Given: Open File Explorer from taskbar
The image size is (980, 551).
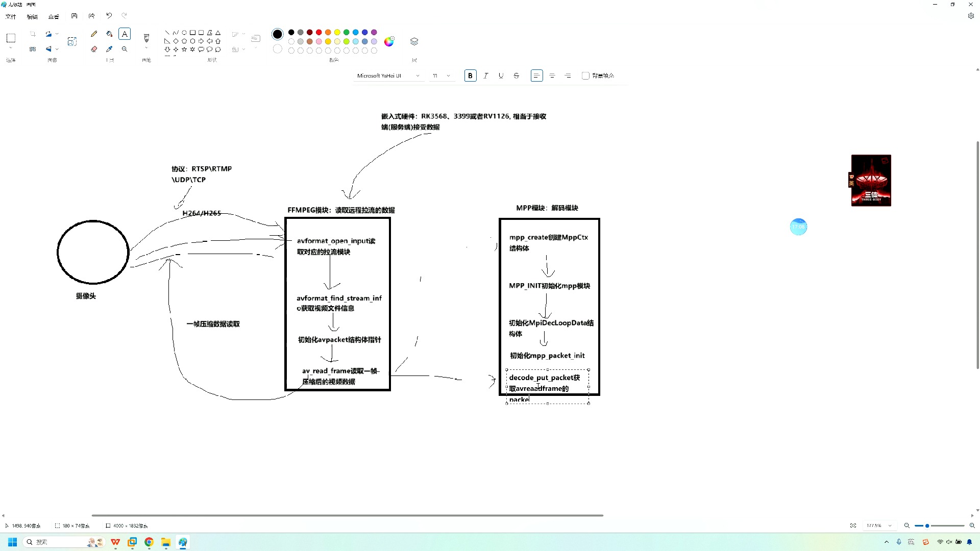Looking at the screenshot, I should click(166, 542).
